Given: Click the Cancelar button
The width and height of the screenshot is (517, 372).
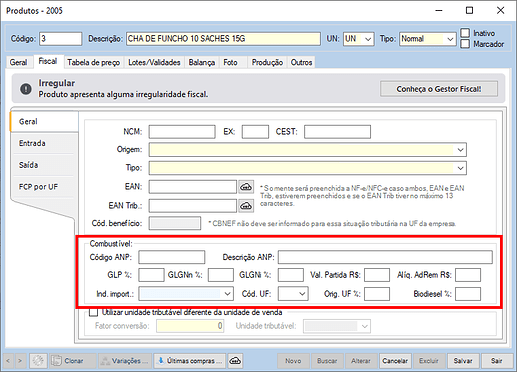Looking at the screenshot, I should coord(395,361).
